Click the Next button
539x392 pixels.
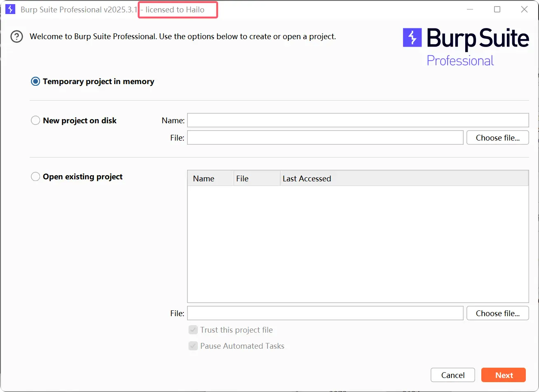pos(503,375)
